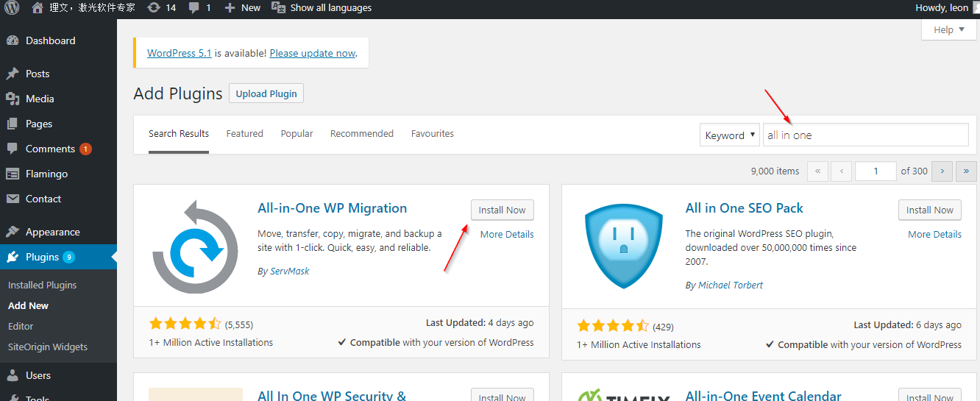
Task: Click the Plugins plug icon
Action: tap(13, 257)
